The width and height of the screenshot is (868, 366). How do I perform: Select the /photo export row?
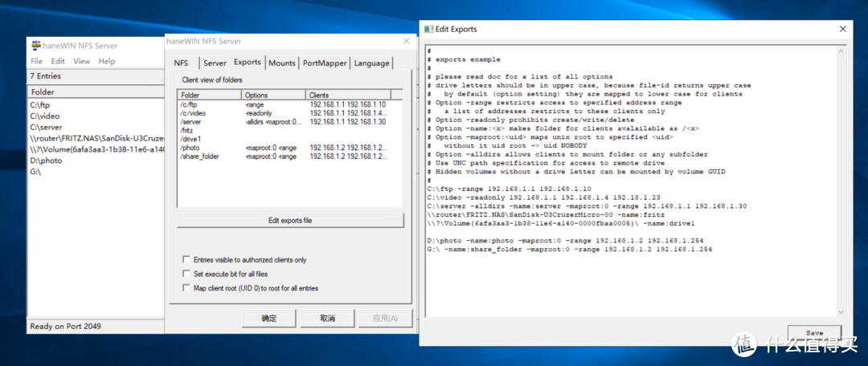click(x=290, y=148)
